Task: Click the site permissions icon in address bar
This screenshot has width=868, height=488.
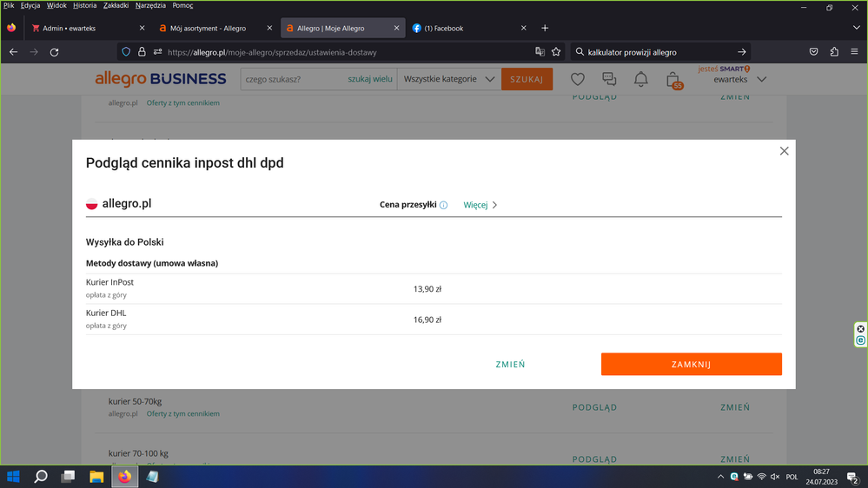Action: click(x=158, y=52)
